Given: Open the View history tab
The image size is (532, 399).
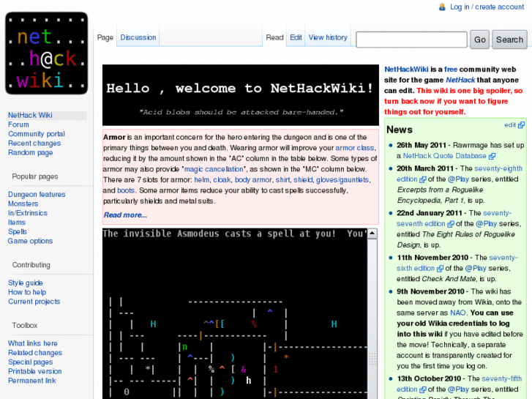Looking at the screenshot, I should click(x=328, y=37).
